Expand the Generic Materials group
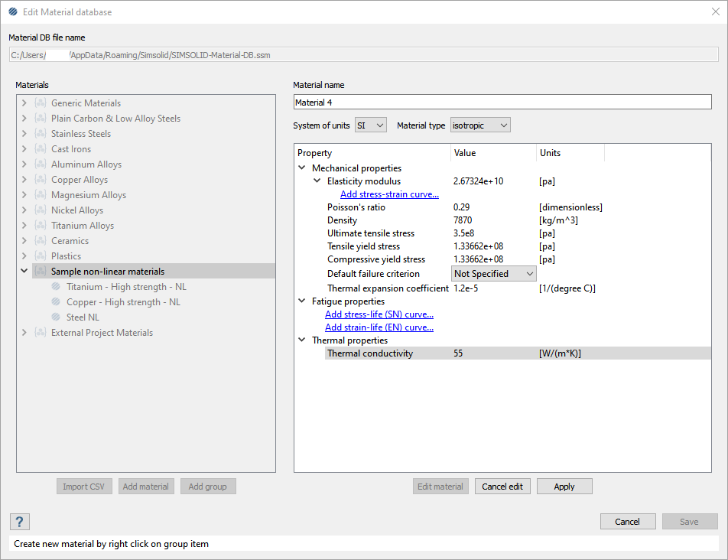The image size is (728, 560). click(x=24, y=103)
